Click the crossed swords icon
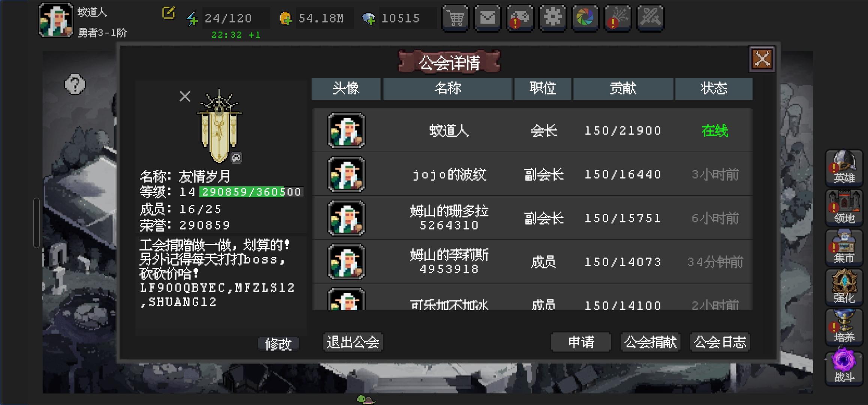 point(650,18)
